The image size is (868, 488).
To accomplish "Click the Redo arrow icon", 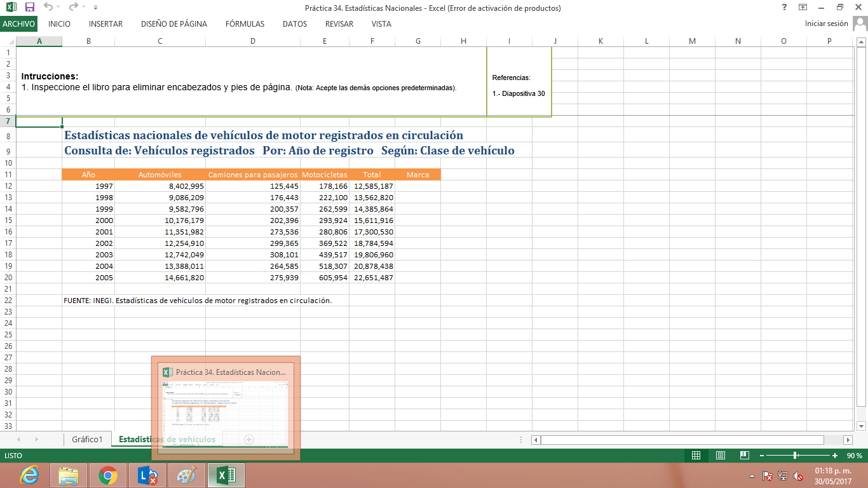I will coord(73,8).
